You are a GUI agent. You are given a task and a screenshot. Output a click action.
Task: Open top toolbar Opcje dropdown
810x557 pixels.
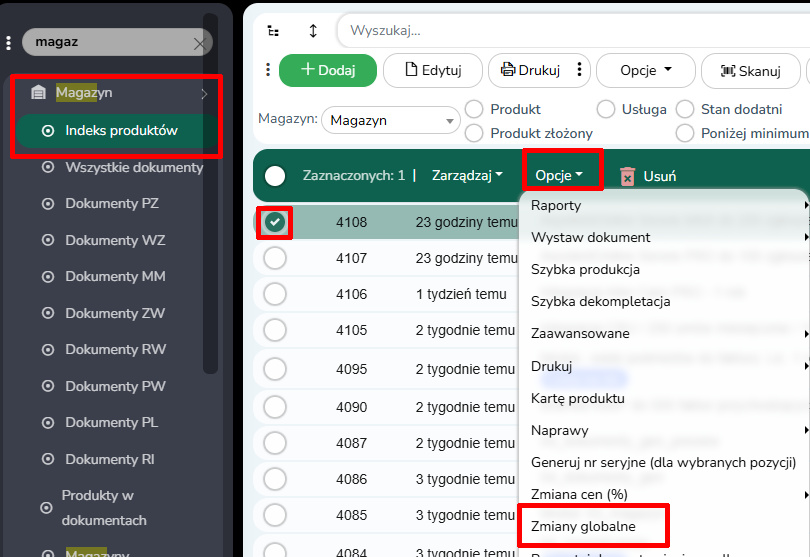pos(646,70)
